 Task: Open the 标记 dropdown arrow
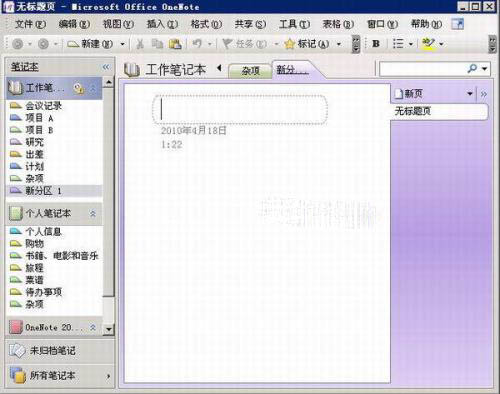point(339,44)
